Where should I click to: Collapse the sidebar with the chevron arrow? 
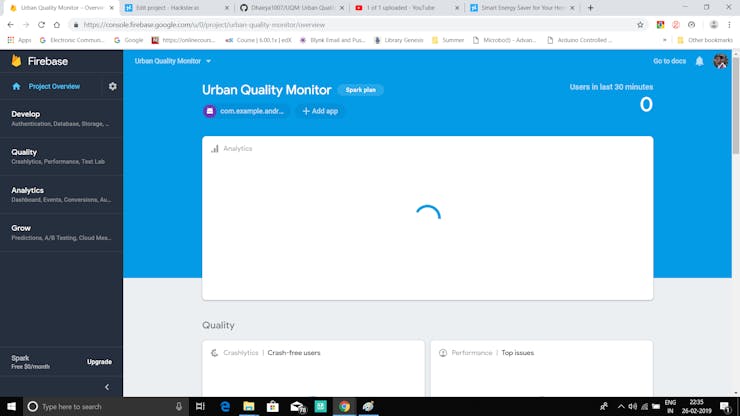(x=107, y=387)
